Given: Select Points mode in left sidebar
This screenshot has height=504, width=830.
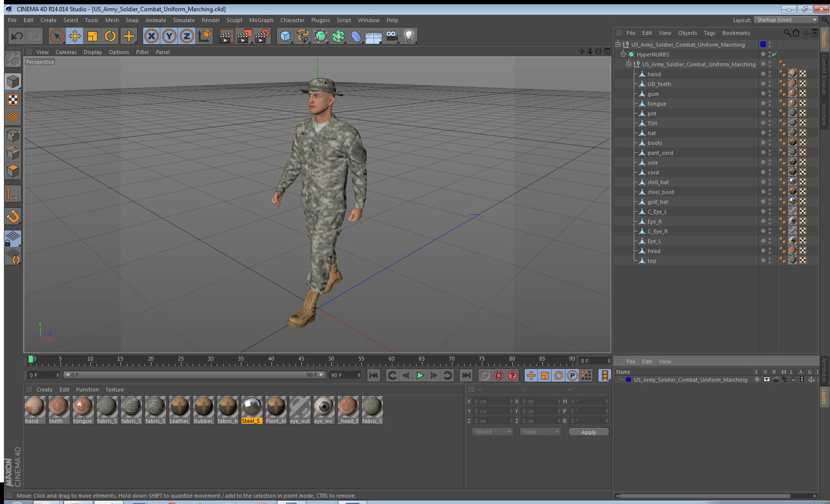Looking at the screenshot, I should tap(13, 135).
